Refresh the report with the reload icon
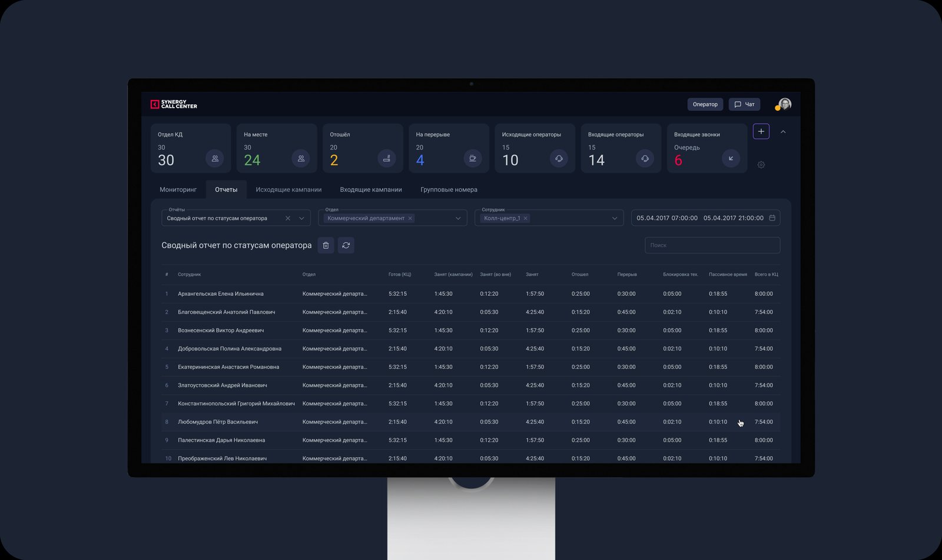942x560 pixels. click(346, 245)
